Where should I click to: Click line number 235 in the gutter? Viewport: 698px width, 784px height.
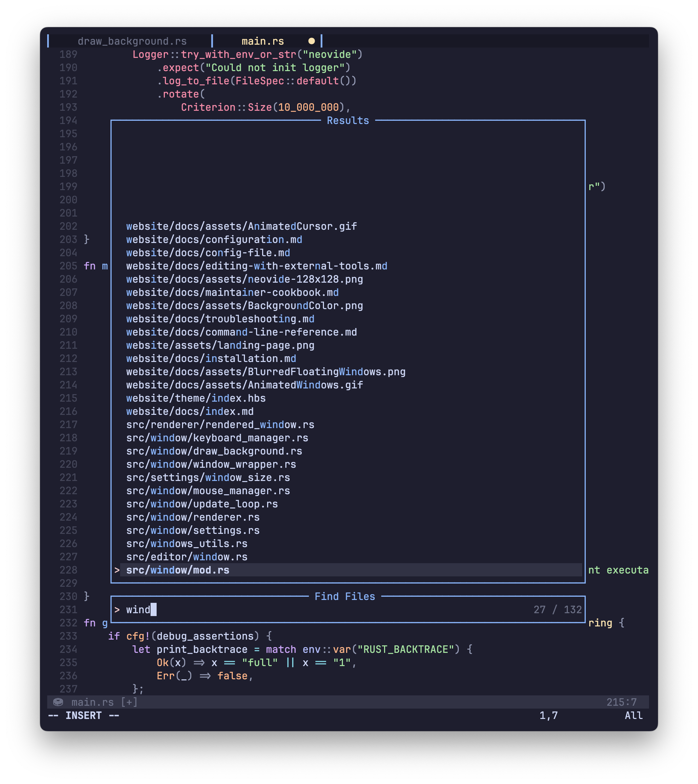(68, 663)
